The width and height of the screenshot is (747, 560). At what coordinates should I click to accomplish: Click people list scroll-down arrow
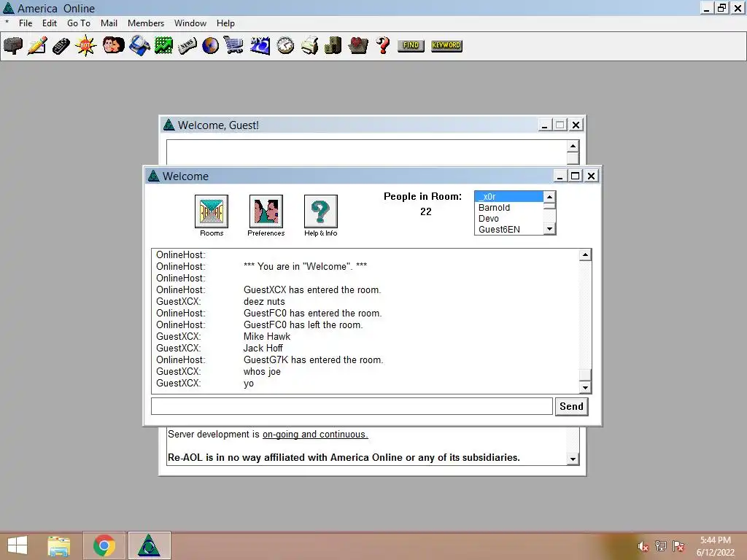point(549,229)
